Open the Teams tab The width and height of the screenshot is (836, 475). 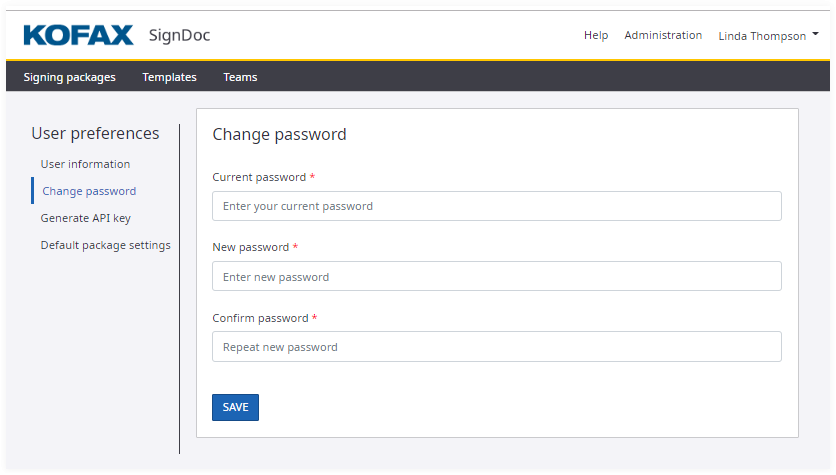click(x=240, y=77)
